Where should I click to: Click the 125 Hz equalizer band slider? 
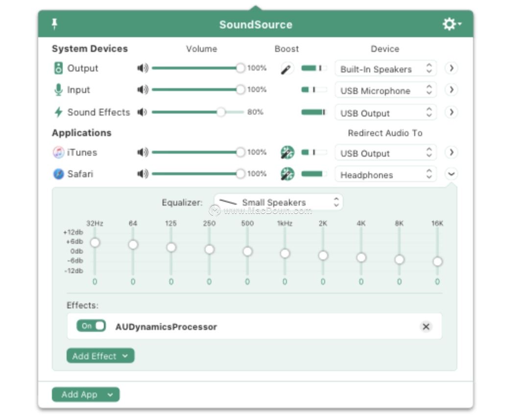pos(171,251)
